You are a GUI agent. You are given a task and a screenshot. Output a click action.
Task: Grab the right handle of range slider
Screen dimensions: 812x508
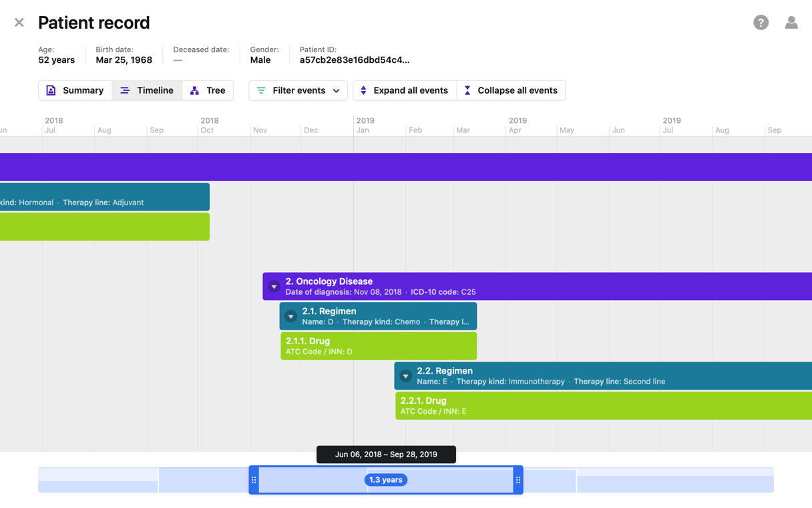point(518,480)
